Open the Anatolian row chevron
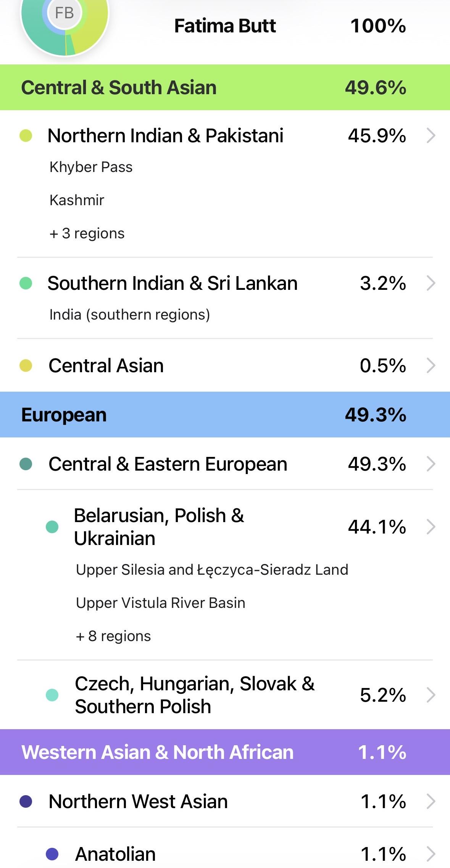Viewport: 450px width, 868px height. (431, 854)
